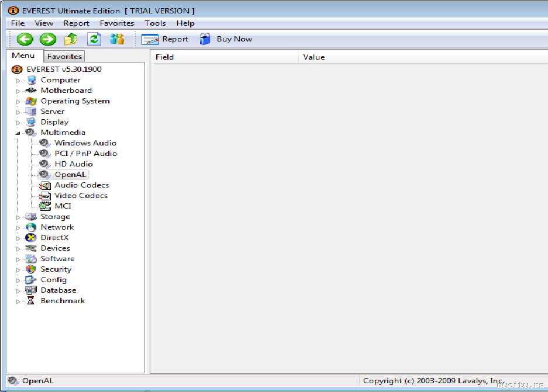548x392 pixels.
Task: Expand the Display tree node
Action: 18,123
